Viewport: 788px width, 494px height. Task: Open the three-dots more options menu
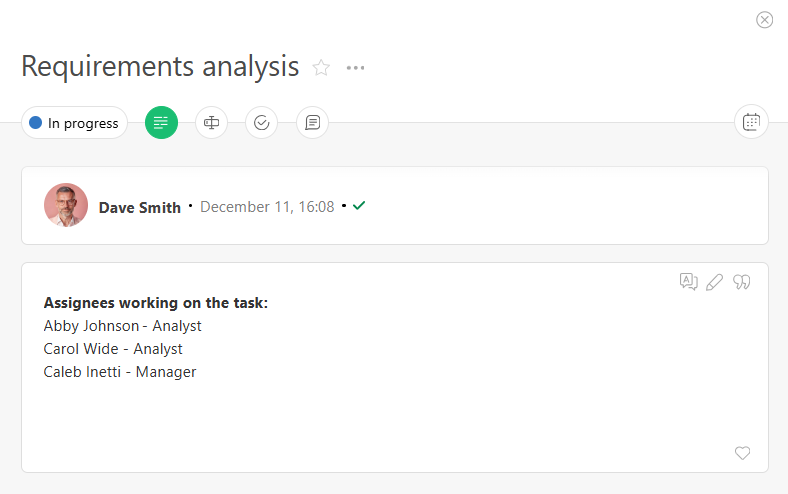[355, 68]
